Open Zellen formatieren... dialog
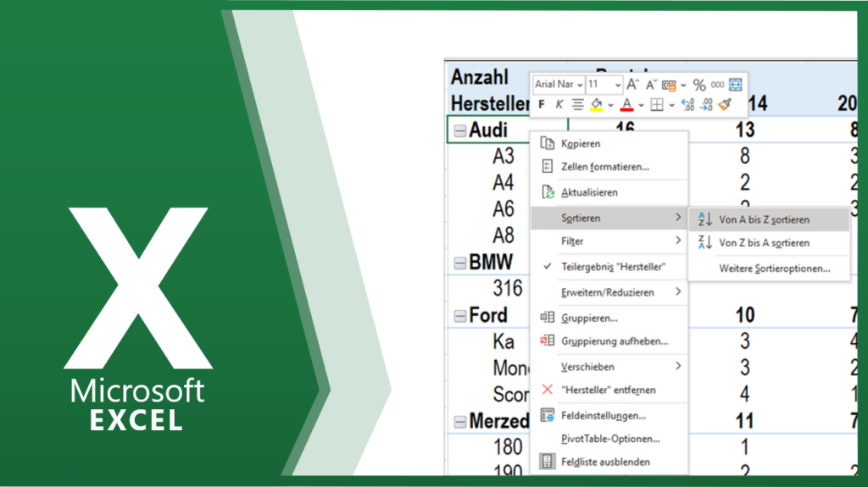 609,167
